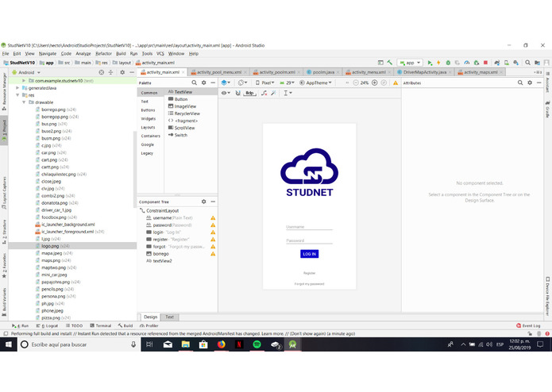Click the layout warnings triangle icon
The image size is (552, 392).
[x=396, y=83]
